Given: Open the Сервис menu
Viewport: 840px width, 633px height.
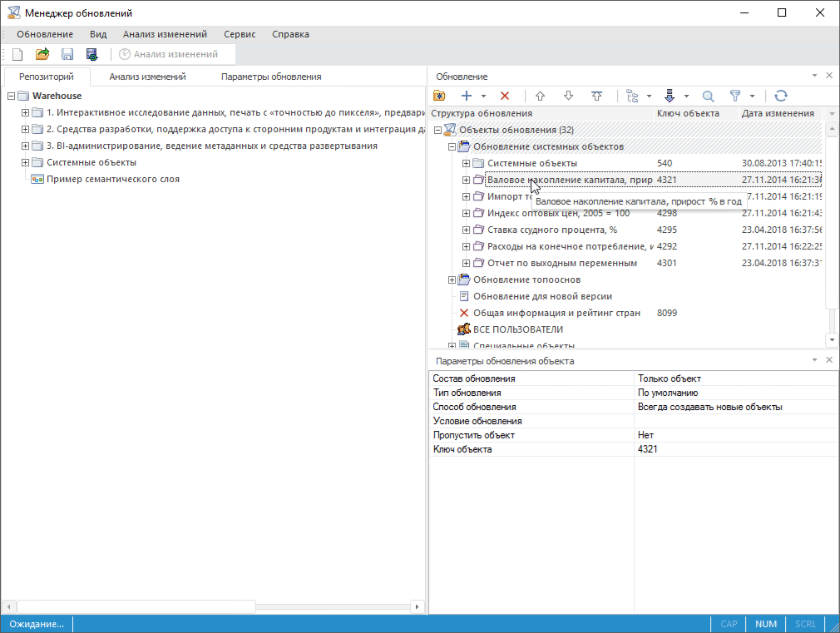Looking at the screenshot, I should (240, 34).
